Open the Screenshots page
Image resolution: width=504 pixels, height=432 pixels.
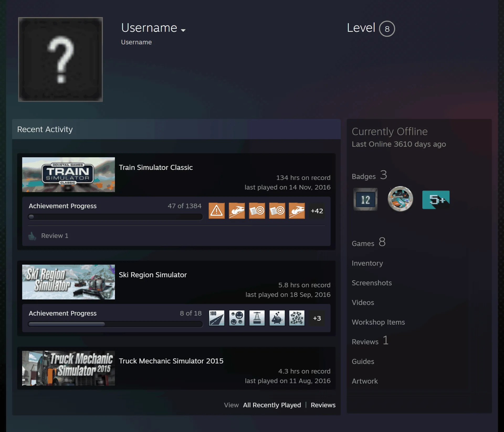[x=372, y=283]
